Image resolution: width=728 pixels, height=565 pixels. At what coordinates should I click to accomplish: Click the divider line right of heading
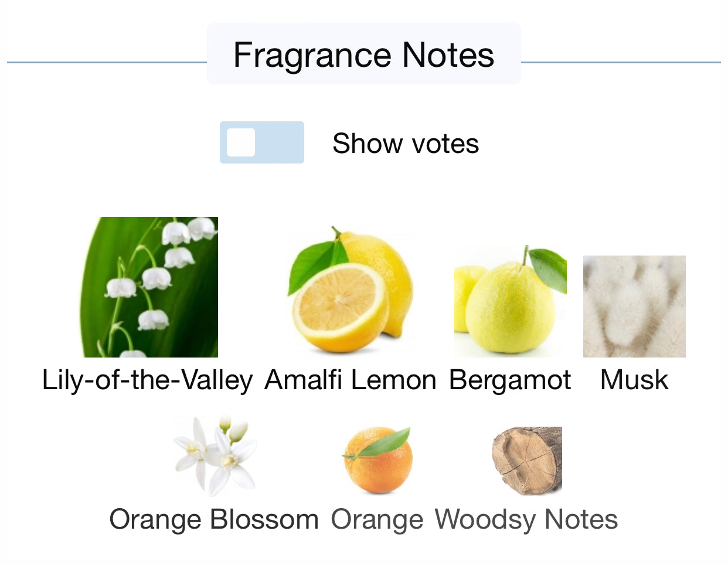tap(620, 62)
